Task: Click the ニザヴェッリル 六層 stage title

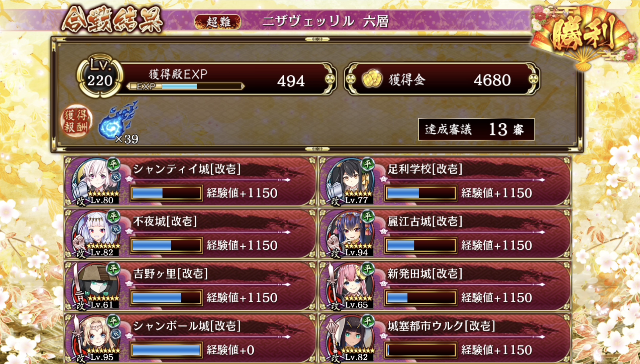Action: click(x=326, y=22)
